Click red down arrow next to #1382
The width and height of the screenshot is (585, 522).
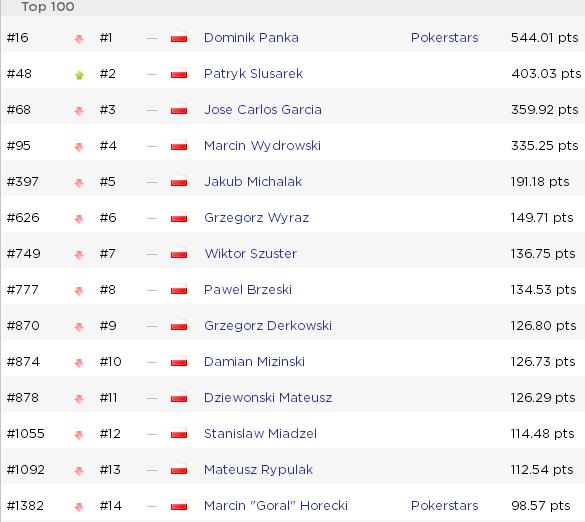pyautogui.click(x=79, y=507)
